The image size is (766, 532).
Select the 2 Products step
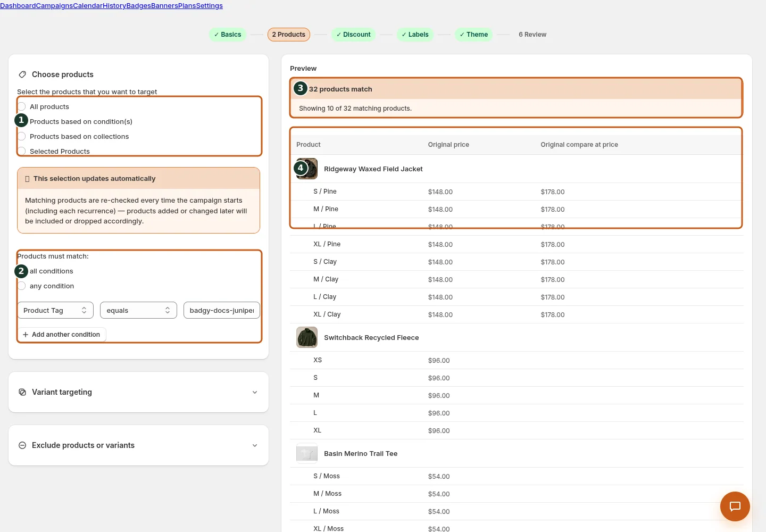289,35
